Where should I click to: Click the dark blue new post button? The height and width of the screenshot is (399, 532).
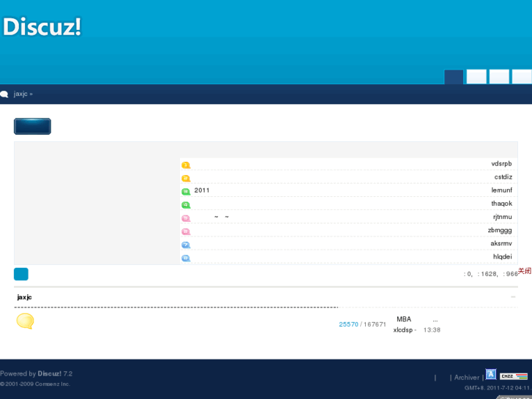(33, 127)
